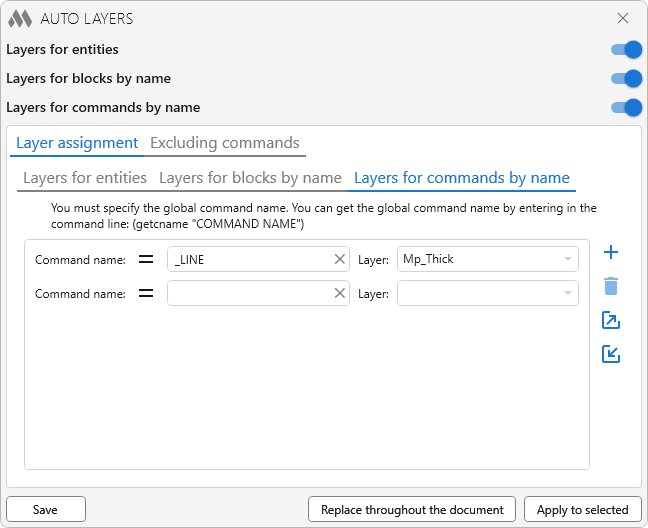
Task: Click the export arrow icon on right
Action: [x=611, y=320]
